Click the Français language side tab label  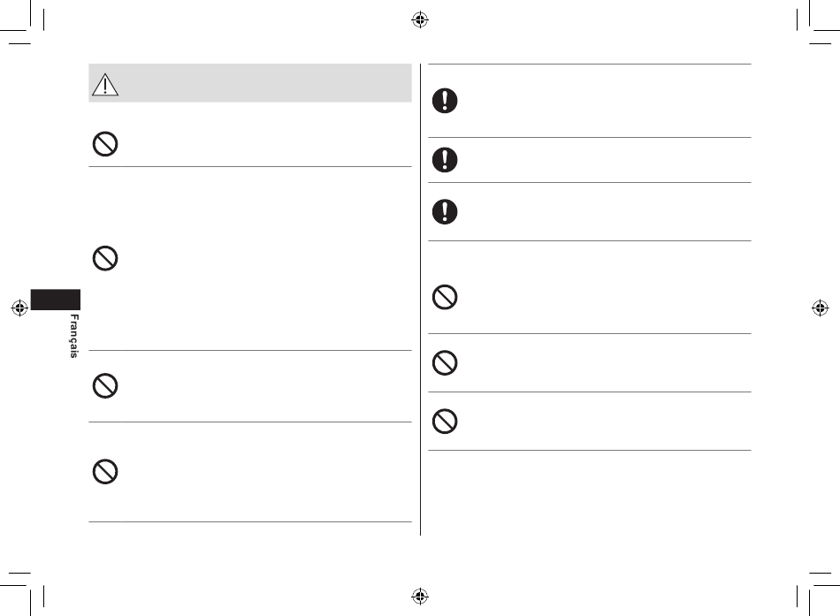point(74,336)
